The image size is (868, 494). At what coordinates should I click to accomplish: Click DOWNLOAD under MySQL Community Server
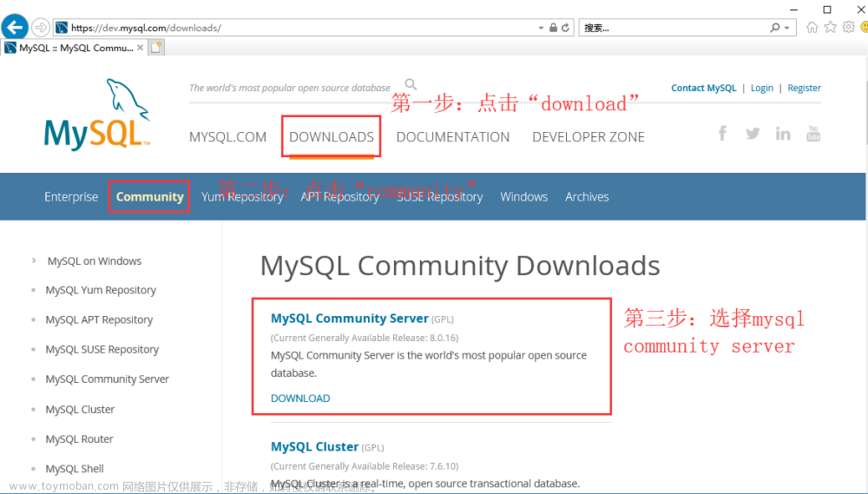point(300,398)
